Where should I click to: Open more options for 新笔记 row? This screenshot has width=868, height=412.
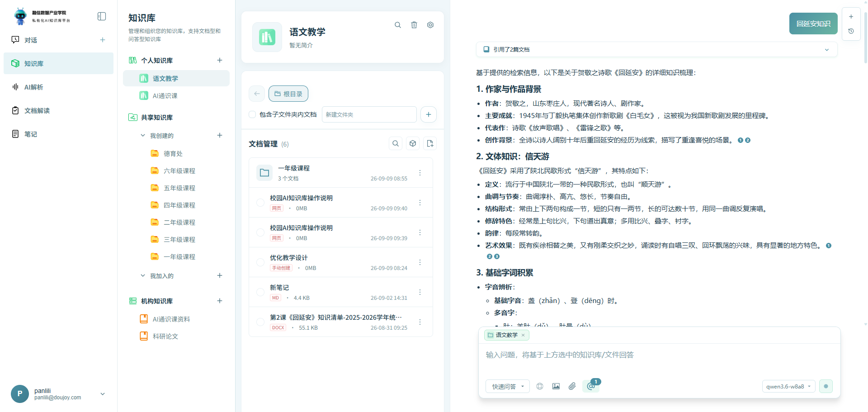(420, 292)
